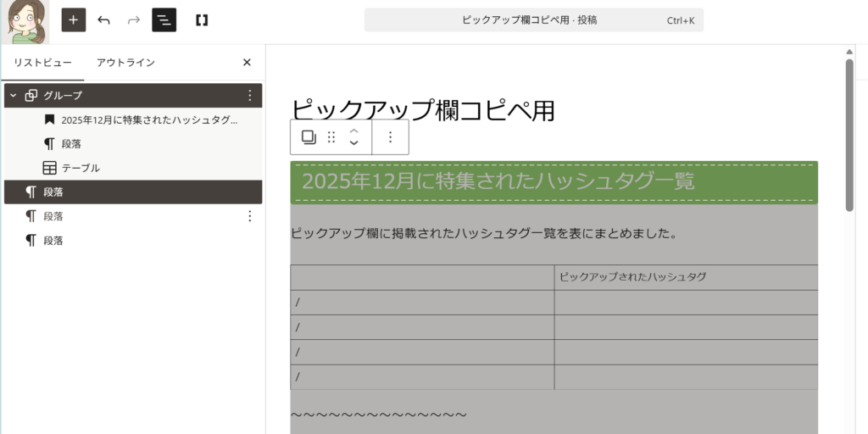Select the 2025年12月 heading item in list view

149,120
